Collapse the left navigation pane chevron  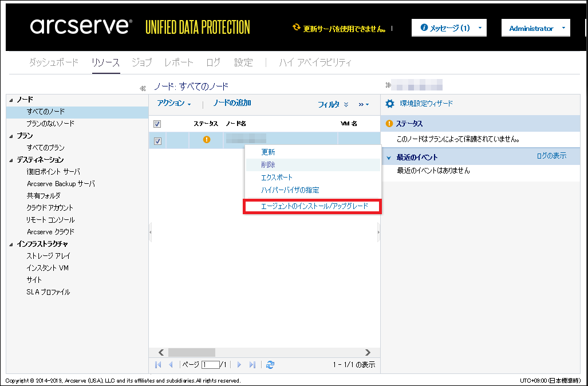(143, 89)
